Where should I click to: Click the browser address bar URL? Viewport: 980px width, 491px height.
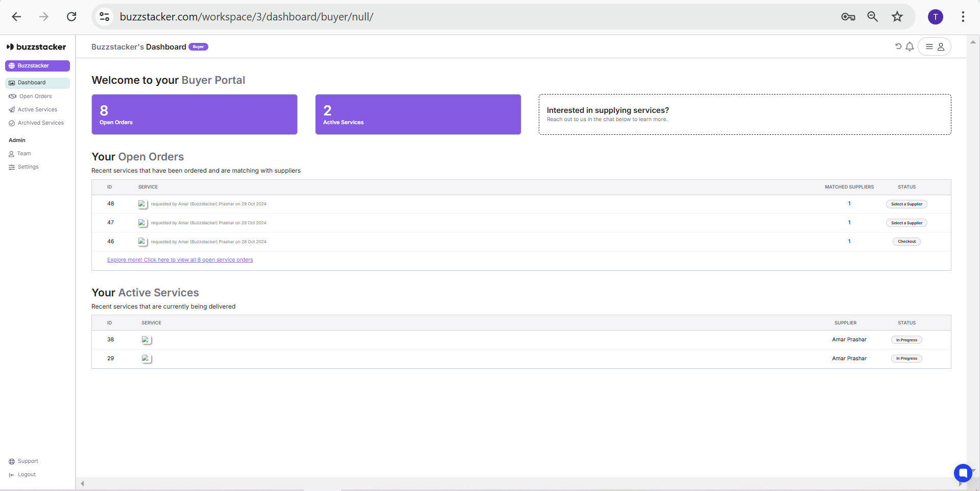(x=247, y=17)
